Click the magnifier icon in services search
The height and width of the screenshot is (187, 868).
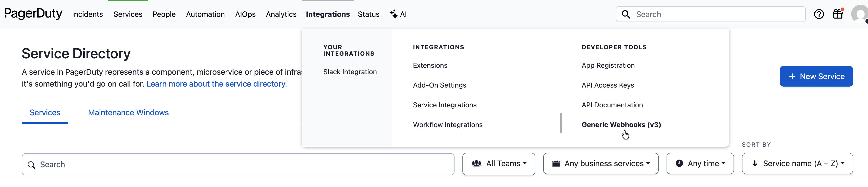pos(32,165)
